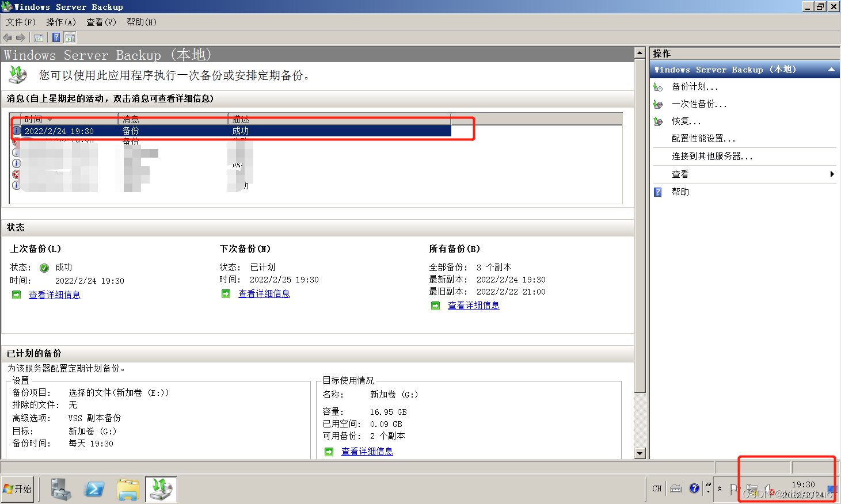Click the taskbar clock showing 19:30
The height and width of the screenshot is (504, 841).
point(804,490)
